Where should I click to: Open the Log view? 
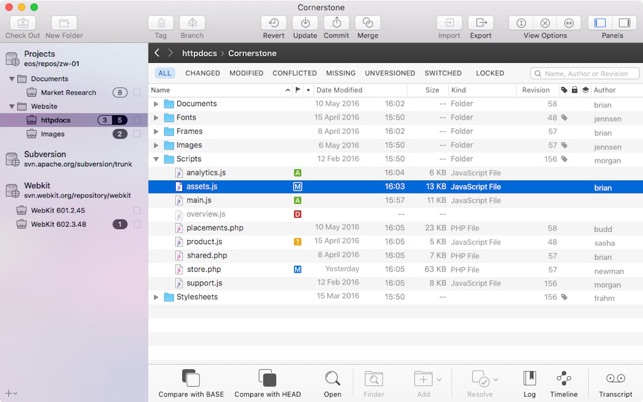[x=529, y=378]
